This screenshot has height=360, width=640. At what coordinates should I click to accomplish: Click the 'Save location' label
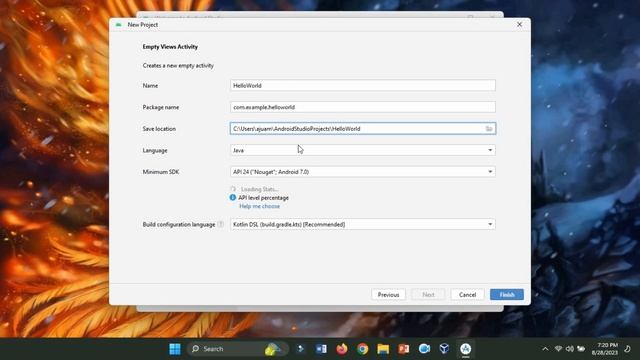click(x=159, y=129)
